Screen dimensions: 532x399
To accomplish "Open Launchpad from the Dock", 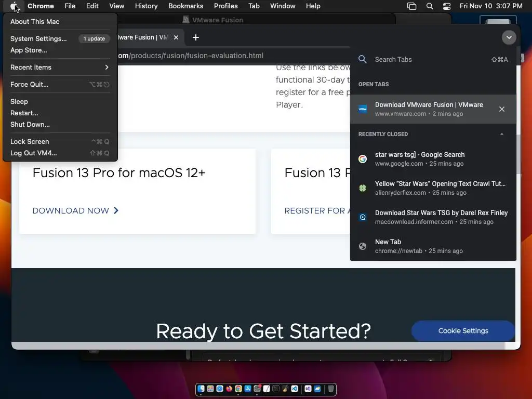I will click(x=210, y=389).
